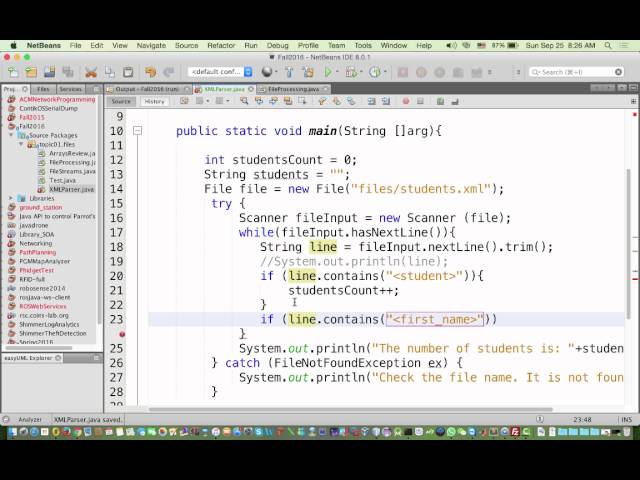Open the dropdown arrow beside Debug Project
Viewport: 640px width, 480px height.
[361, 72]
